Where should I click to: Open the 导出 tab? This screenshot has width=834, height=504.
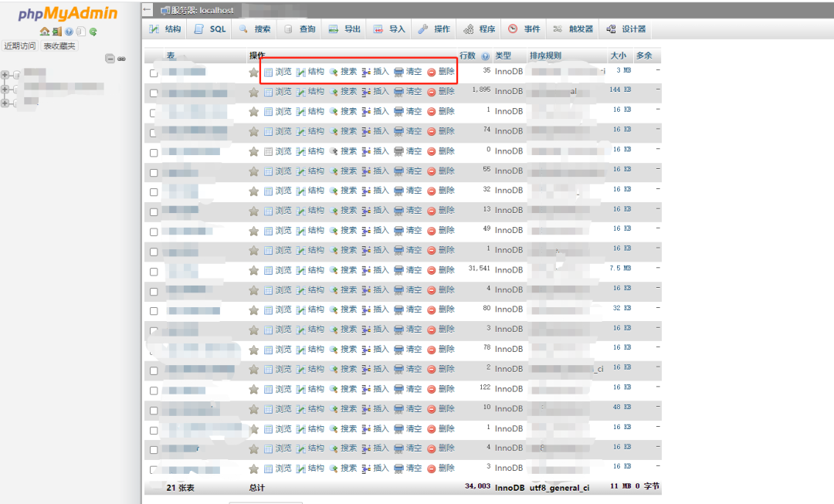[x=344, y=29]
